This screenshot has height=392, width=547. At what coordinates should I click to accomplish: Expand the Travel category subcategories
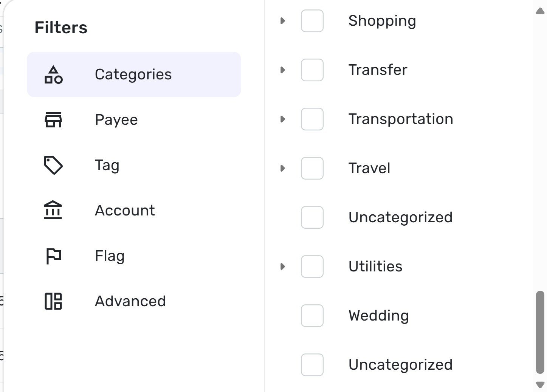click(282, 168)
